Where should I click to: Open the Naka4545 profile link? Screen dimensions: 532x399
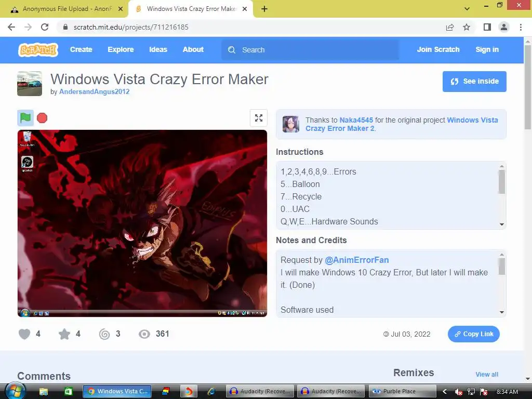coord(356,120)
